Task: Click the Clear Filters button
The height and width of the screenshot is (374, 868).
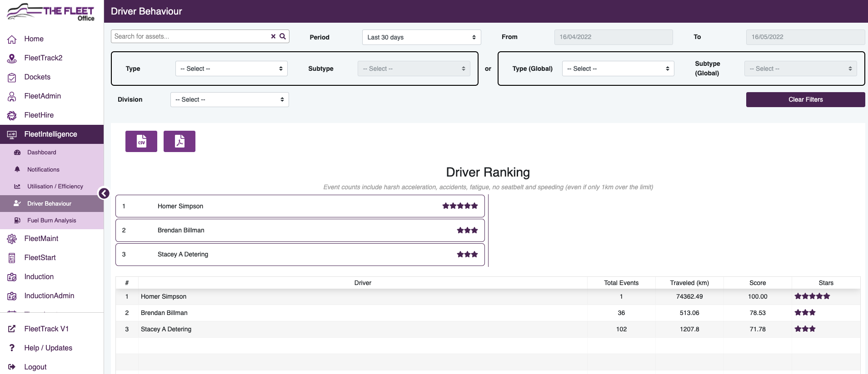Action: pos(805,99)
